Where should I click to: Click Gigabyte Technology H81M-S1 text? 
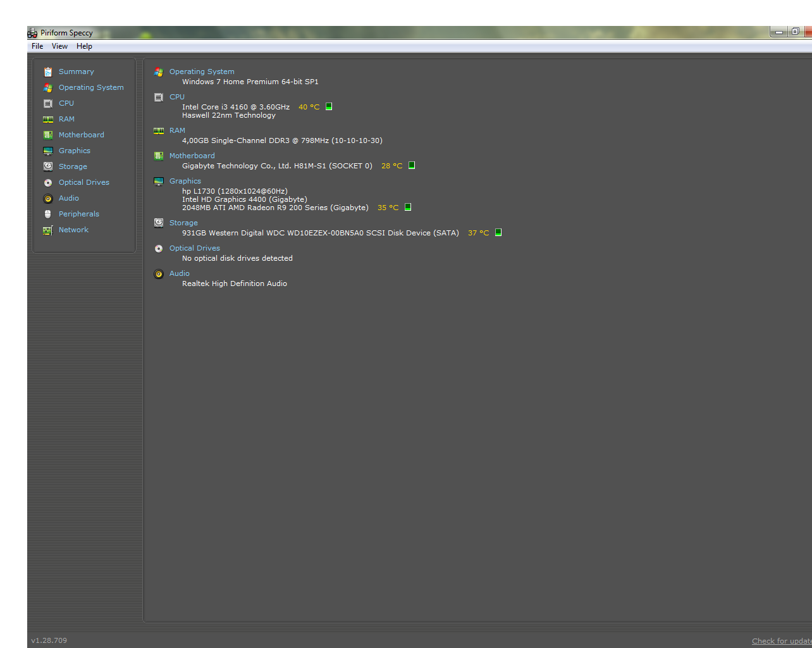pos(277,166)
